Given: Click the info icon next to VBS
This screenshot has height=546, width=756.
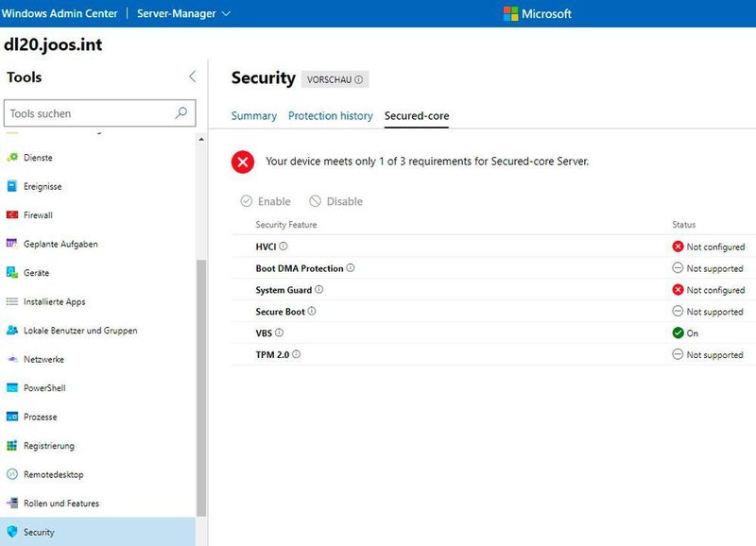Looking at the screenshot, I should pos(279,333).
